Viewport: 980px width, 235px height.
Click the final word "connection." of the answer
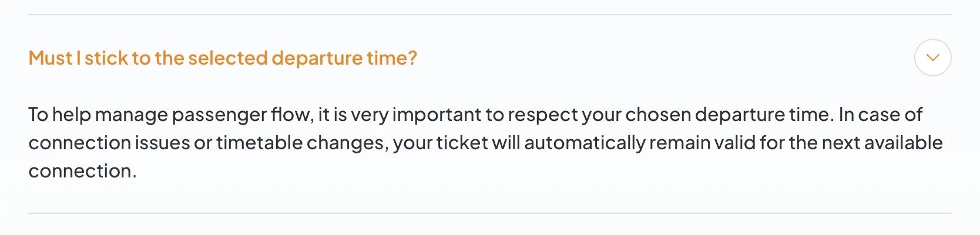[x=82, y=171]
